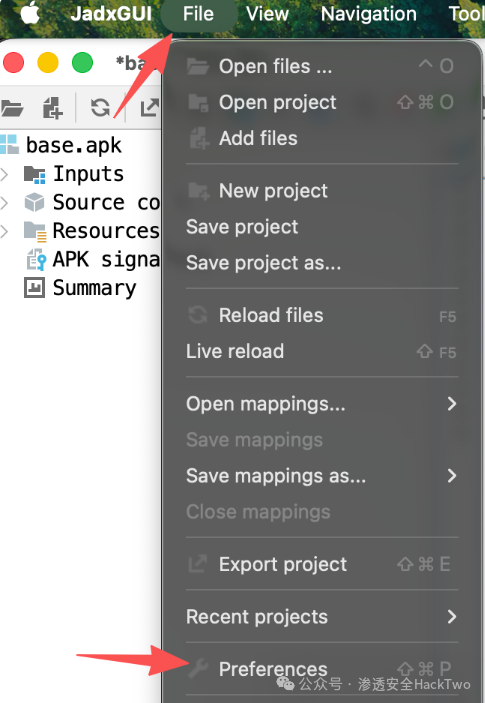Open the View menu
This screenshot has width=485, height=703.
pos(267,14)
